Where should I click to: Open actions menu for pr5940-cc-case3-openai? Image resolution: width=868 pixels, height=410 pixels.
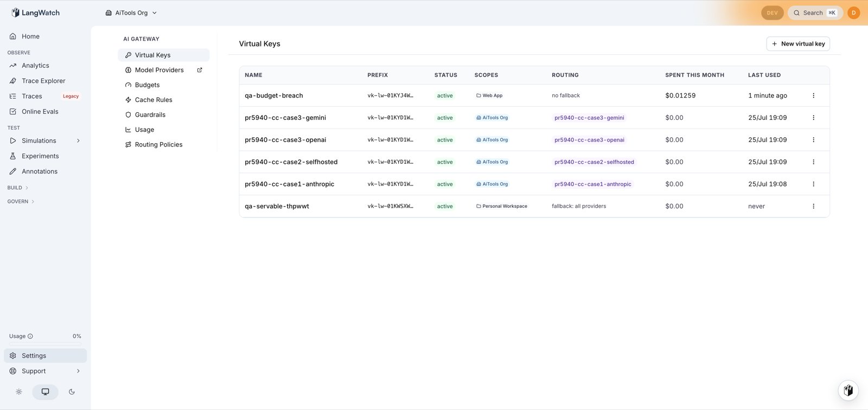(x=813, y=140)
